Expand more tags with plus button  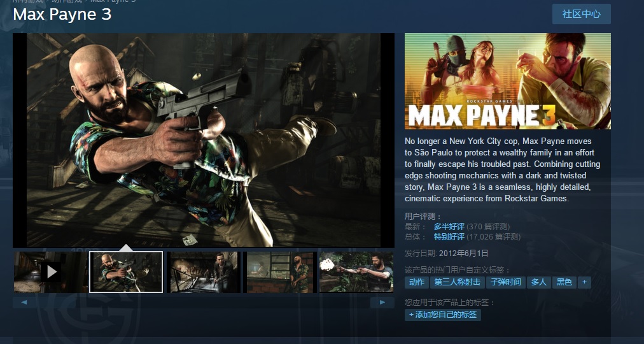(x=584, y=282)
